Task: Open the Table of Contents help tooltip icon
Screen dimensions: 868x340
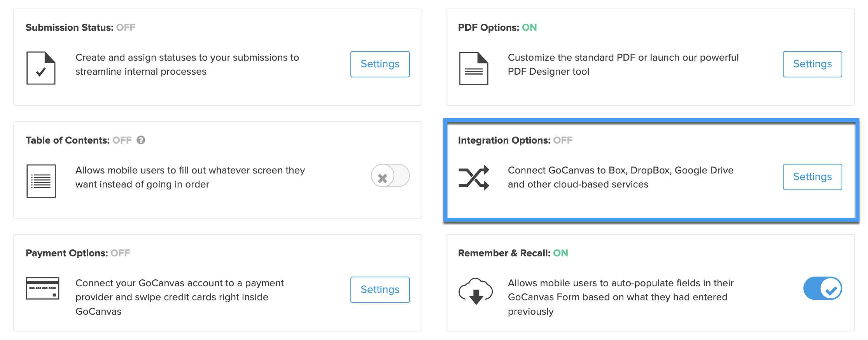Action: 141,140
